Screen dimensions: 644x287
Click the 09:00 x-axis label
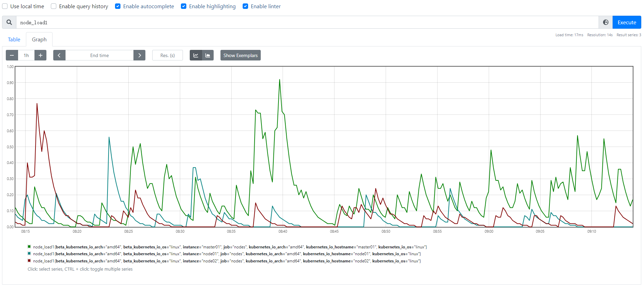(489, 231)
